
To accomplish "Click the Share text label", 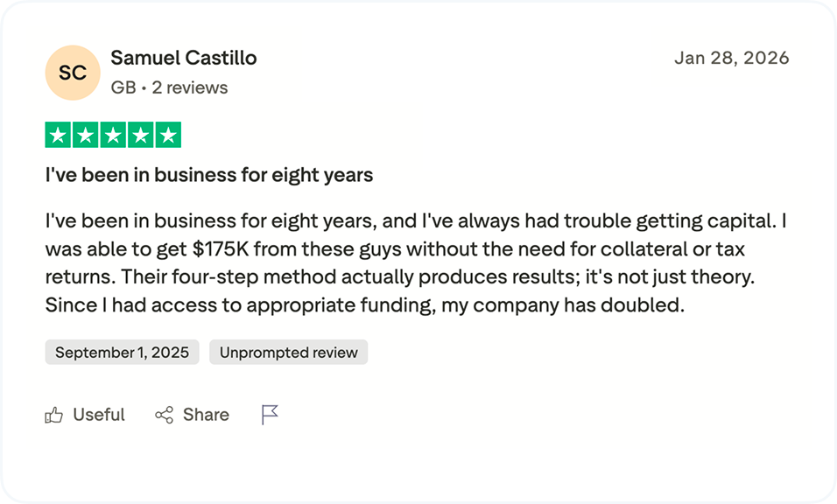I will tap(206, 415).
